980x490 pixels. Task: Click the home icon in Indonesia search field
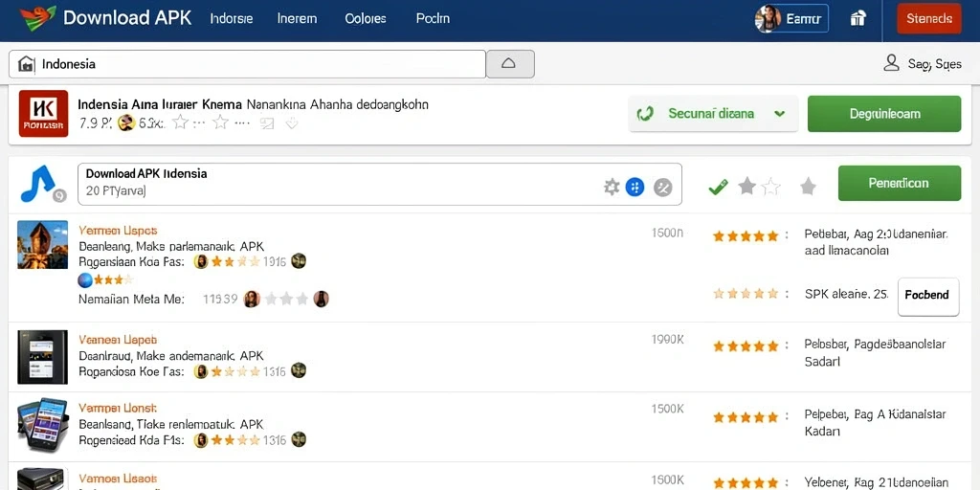[x=26, y=64]
